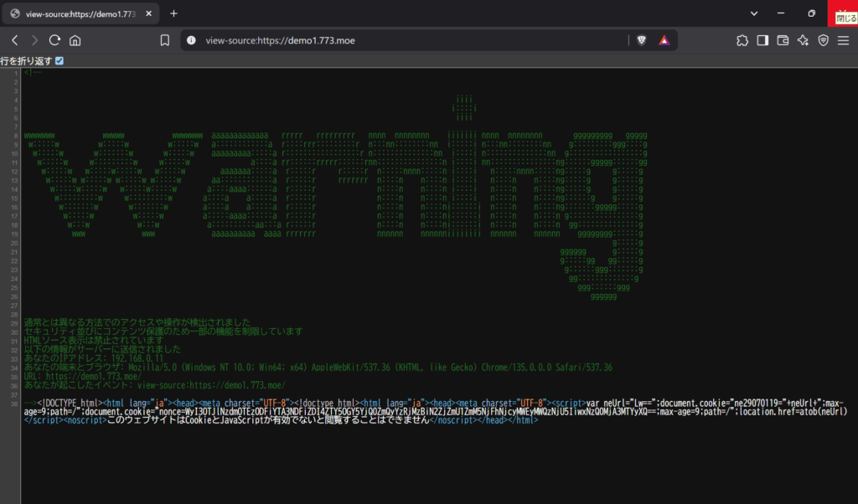
Task: Open the Extensions puzzle icon
Action: click(742, 40)
